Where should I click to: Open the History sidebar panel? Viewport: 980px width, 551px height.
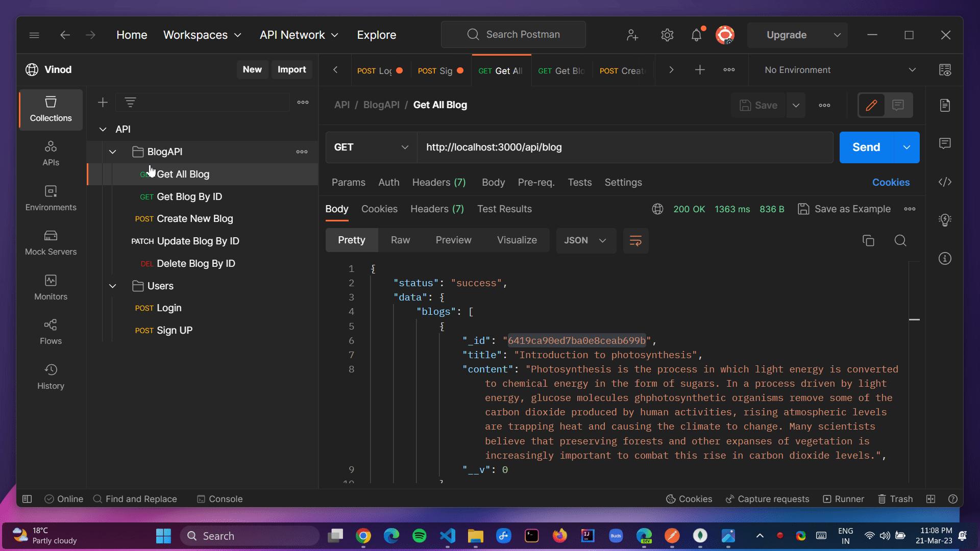[51, 377]
